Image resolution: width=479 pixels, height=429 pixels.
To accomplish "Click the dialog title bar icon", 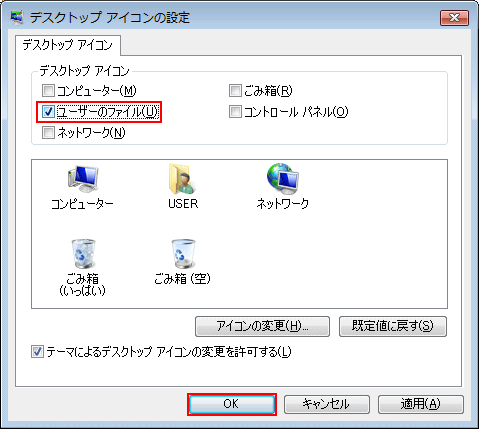I will (x=17, y=17).
